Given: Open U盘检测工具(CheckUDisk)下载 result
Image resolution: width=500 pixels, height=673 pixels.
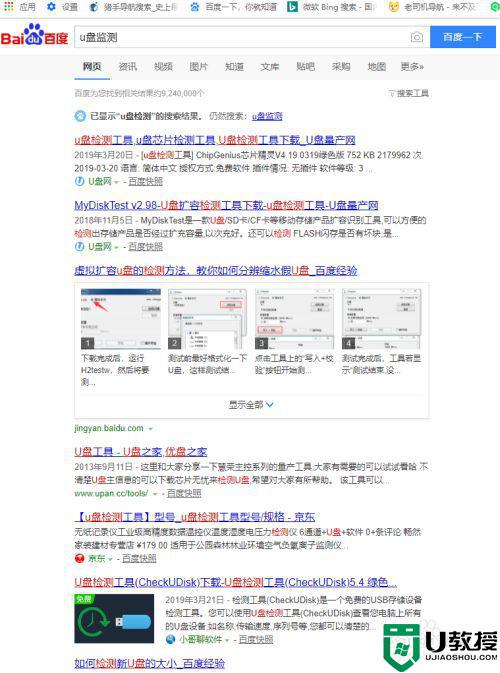Looking at the screenshot, I should tap(236, 582).
